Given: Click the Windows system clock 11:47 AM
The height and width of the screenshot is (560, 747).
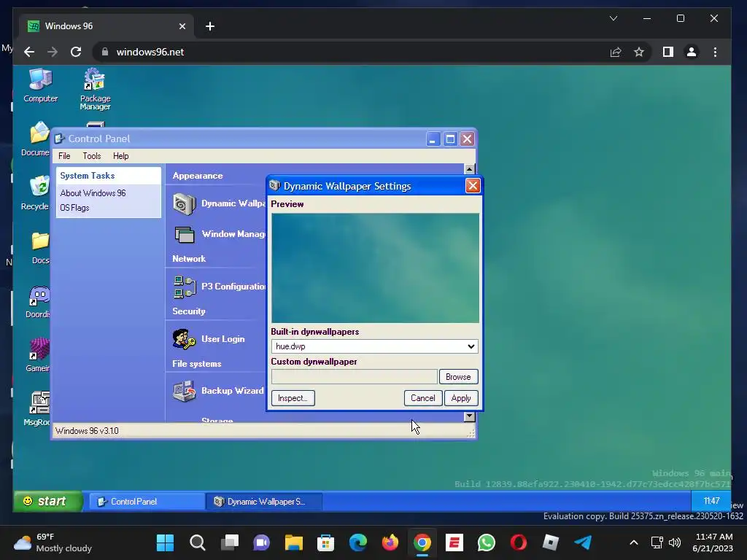Looking at the screenshot, I should [x=713, y=542].
